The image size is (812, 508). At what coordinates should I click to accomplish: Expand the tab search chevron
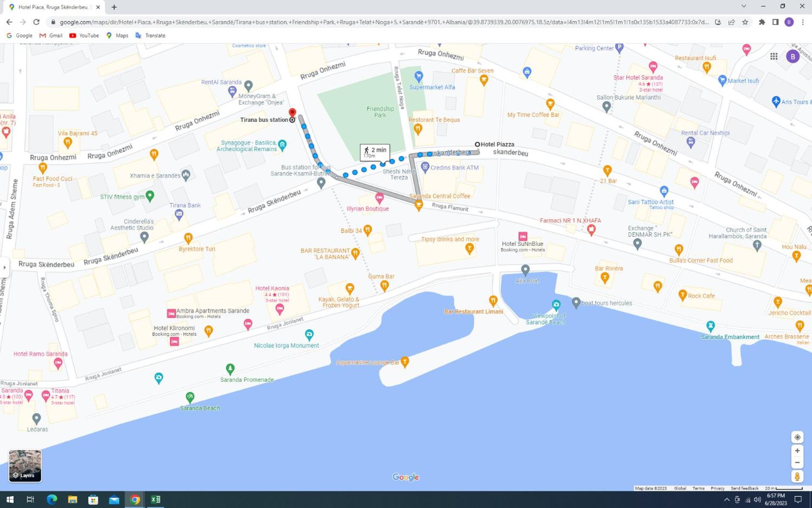743,6
